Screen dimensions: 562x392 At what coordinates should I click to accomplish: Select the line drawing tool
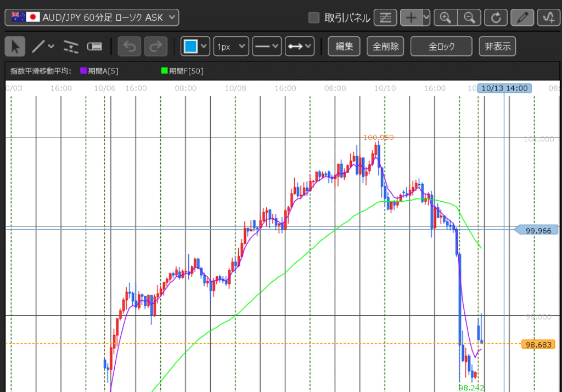coord(38,47)
